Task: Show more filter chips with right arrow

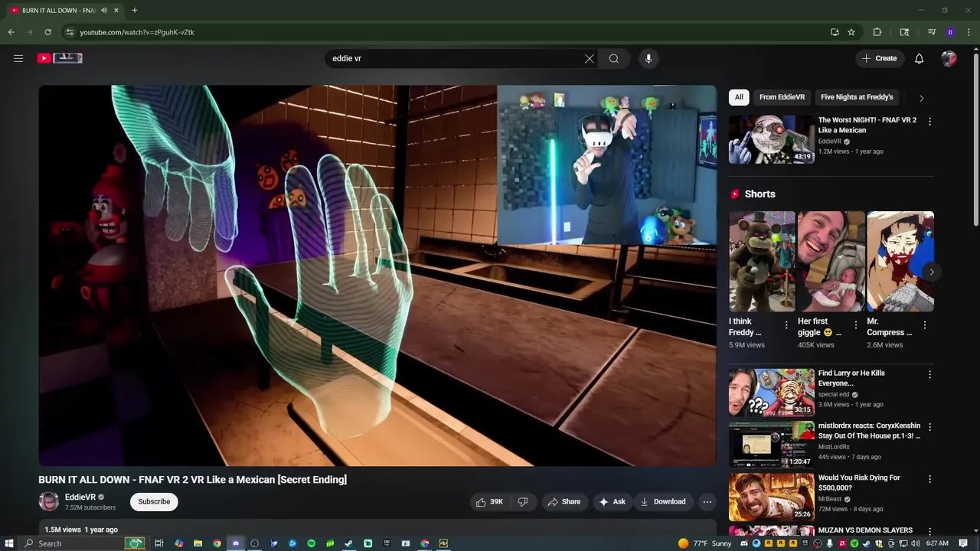Action: pos(921,98)
